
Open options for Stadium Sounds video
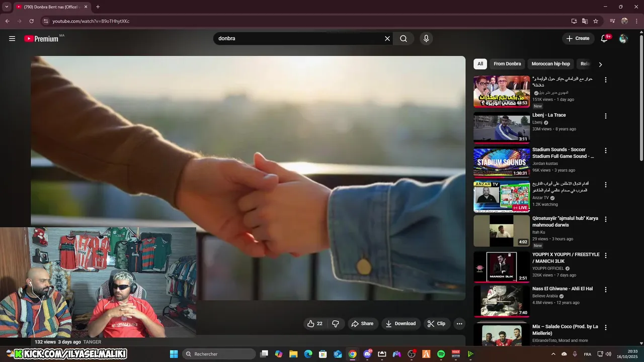606,150
